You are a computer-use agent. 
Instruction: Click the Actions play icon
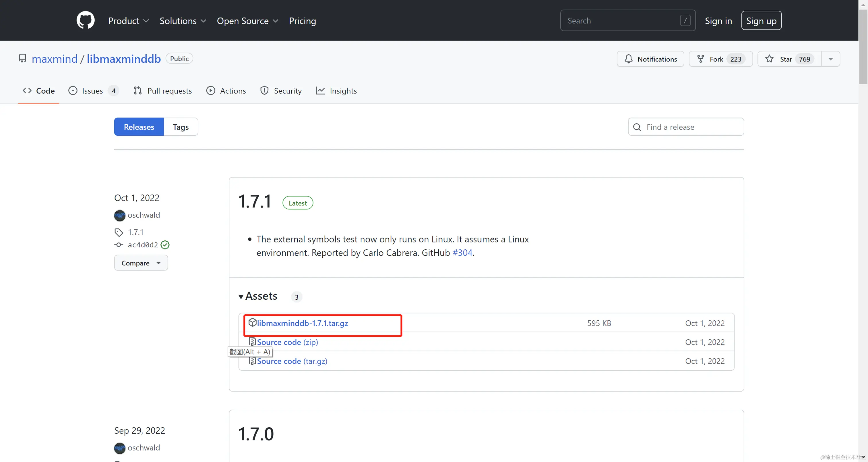[211, 91]
